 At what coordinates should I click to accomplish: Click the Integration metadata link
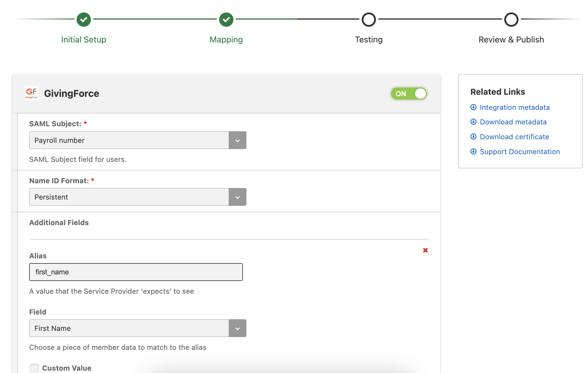pyautogui.click(x=515, y=107)
